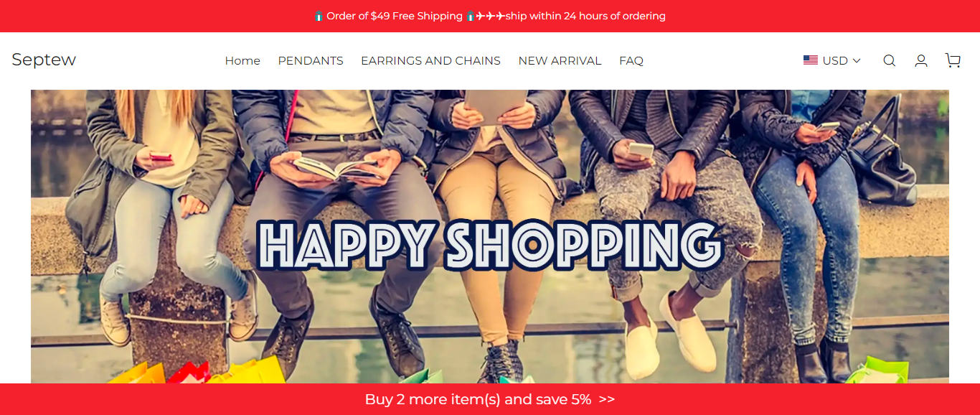Click the second gift box icon before airplanes
Screen dimensions: 980x415
click(x=471, y=16)
